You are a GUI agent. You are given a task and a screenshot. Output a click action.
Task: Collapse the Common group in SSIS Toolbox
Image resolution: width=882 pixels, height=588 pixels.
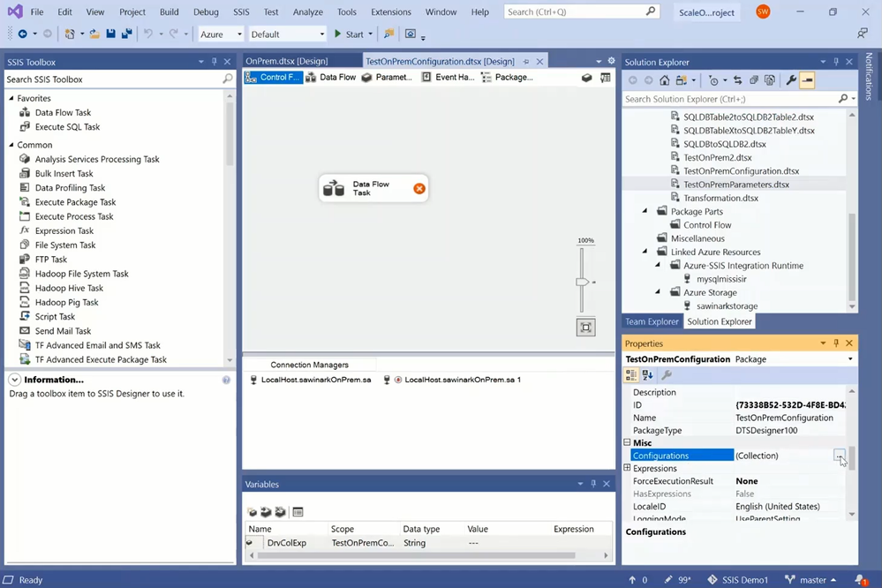coord(11,145)
